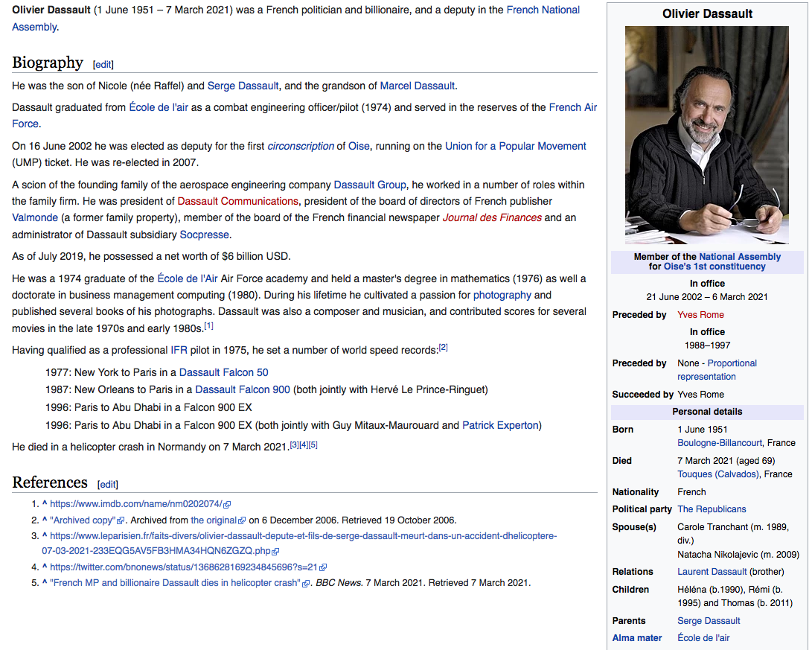Click the Journal des Finances red link
This screenshot has width=812, height=650.
pyautogui.click(x=492, y=218)
